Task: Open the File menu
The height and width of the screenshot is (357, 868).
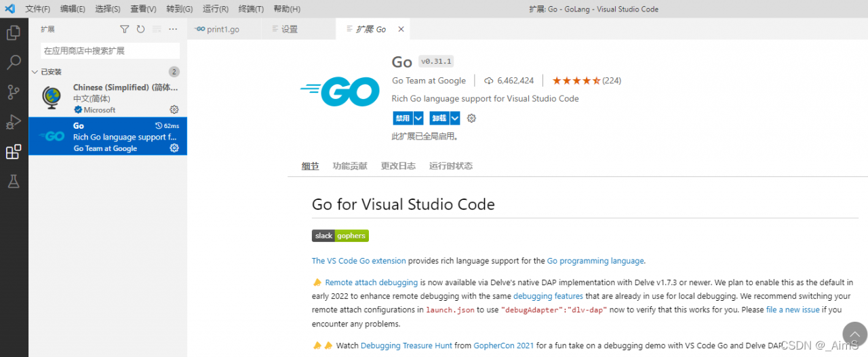Action: tap(37, 9)
